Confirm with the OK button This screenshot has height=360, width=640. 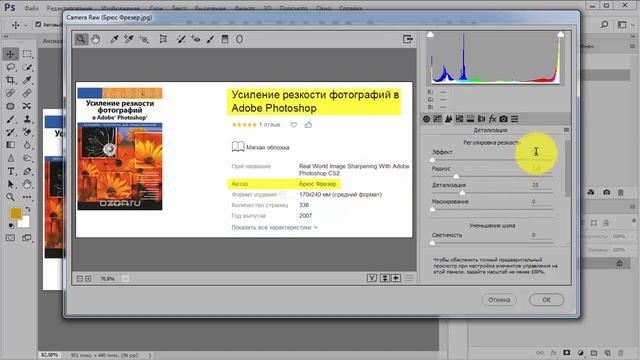[x=547, y=300]
